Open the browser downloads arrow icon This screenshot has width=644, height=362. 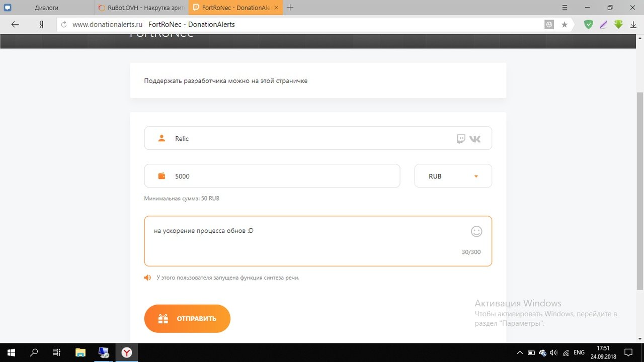(633, 24)
